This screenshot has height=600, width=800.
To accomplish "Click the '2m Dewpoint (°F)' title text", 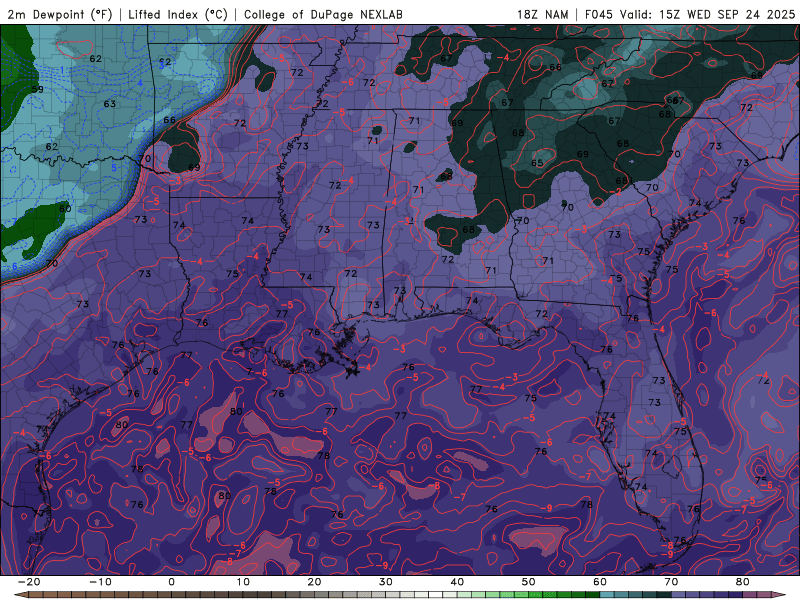I will click(x=60, y=14).
